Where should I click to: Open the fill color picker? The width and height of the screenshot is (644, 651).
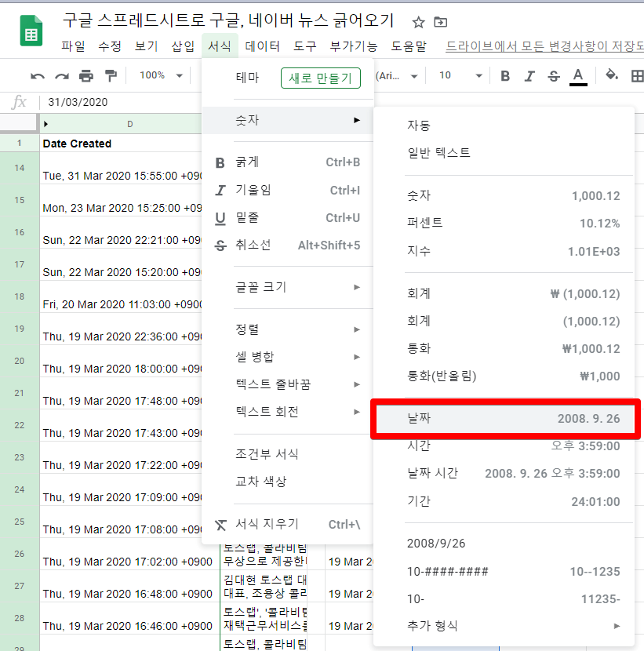click(611, 75)
